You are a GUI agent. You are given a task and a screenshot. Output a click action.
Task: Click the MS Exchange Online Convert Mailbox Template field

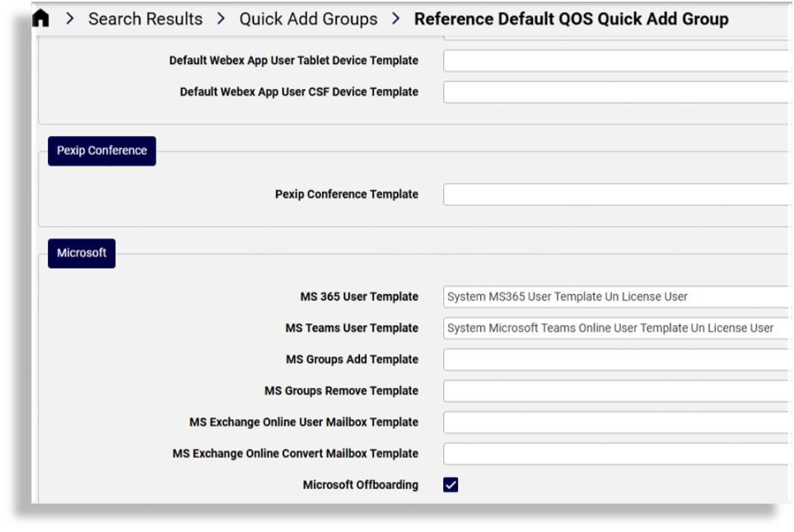pos(610,453)
